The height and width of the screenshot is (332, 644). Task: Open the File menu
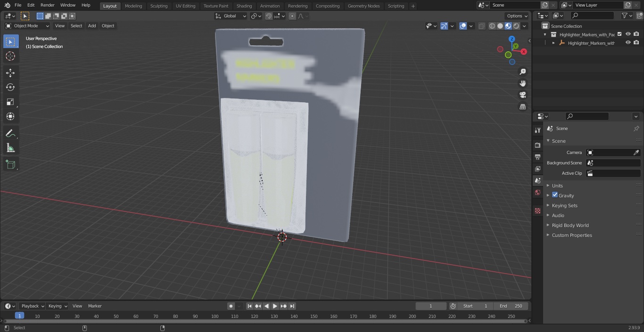[18, 5]
